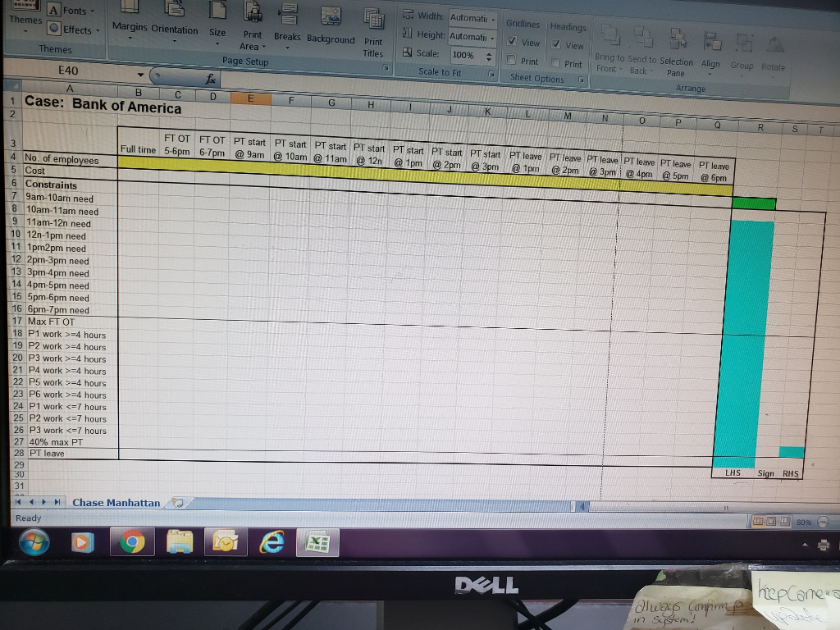Click Bring to Front button

(x=609, y=48)
